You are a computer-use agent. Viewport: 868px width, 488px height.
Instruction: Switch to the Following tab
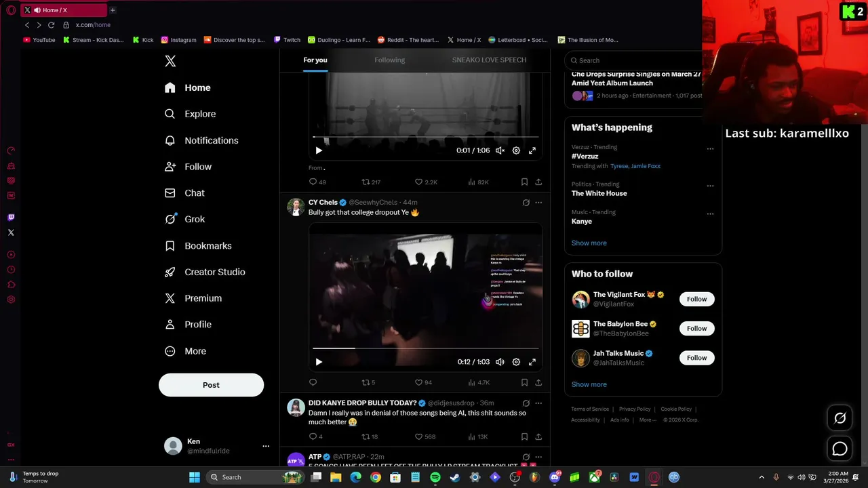[x=389, y=60]
